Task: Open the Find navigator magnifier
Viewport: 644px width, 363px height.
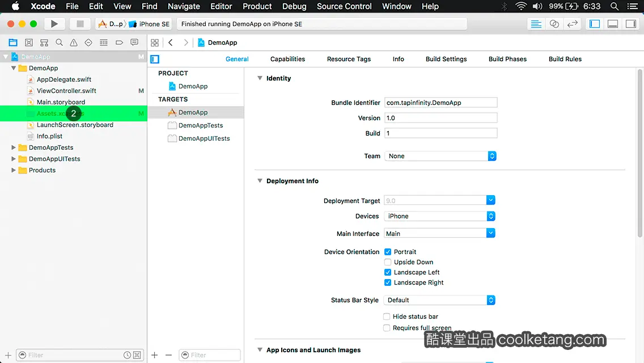Action: 59,43
